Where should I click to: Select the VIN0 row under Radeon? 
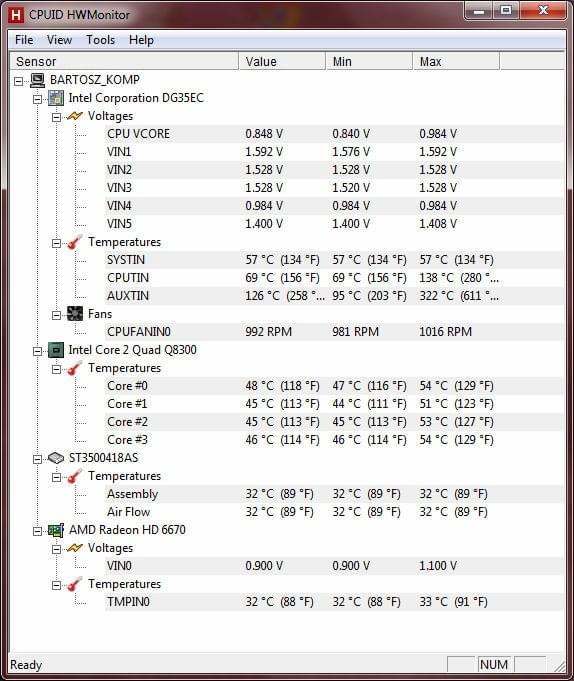(x=334, y=566)
